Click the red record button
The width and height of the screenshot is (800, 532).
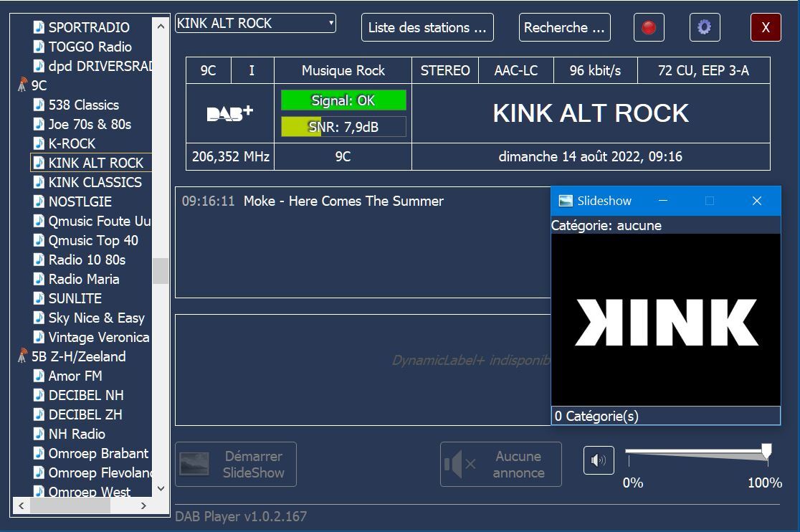coord(649,27)
